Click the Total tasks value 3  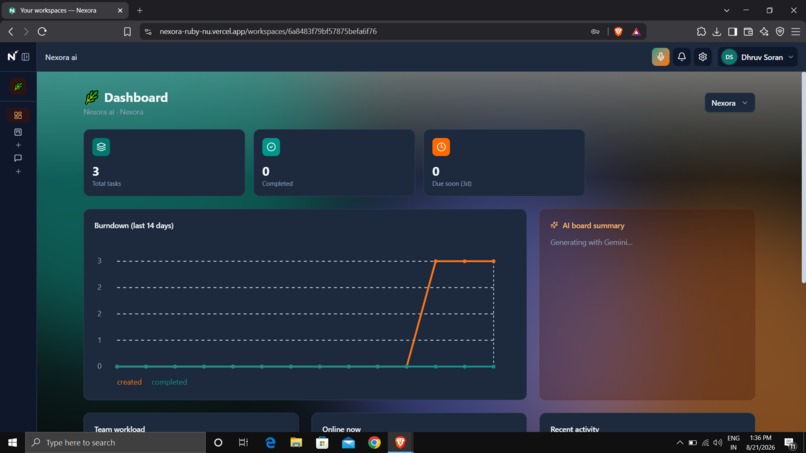click(96, 171)
